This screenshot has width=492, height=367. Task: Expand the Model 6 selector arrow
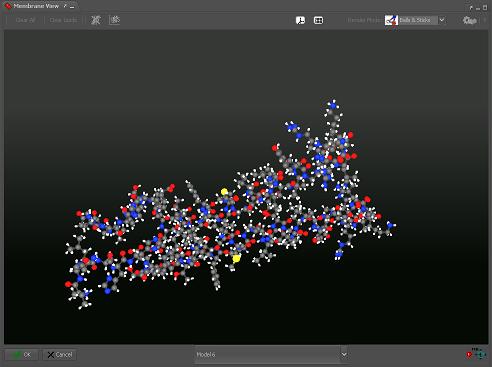point(344,354)
